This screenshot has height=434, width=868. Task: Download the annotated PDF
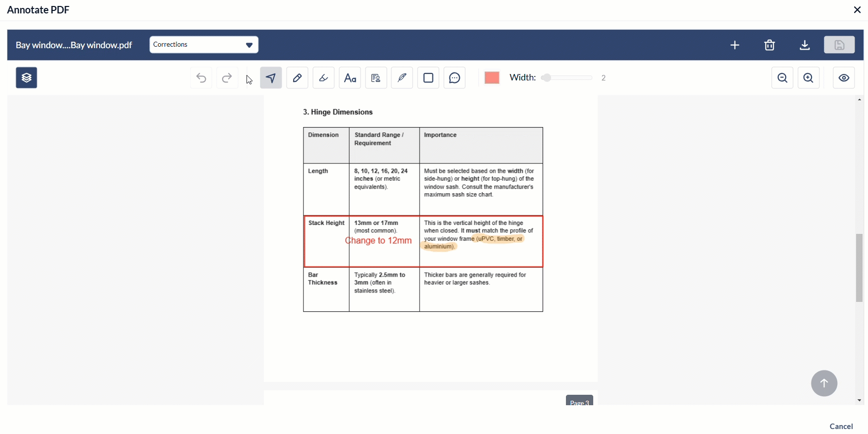(805, 45)
